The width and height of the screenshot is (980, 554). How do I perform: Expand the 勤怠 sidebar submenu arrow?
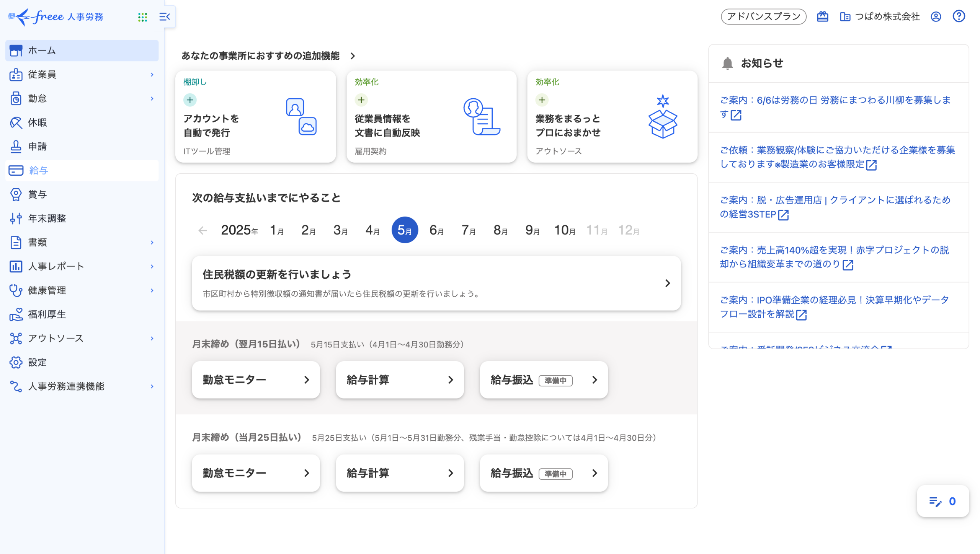(x=152, y=98)
